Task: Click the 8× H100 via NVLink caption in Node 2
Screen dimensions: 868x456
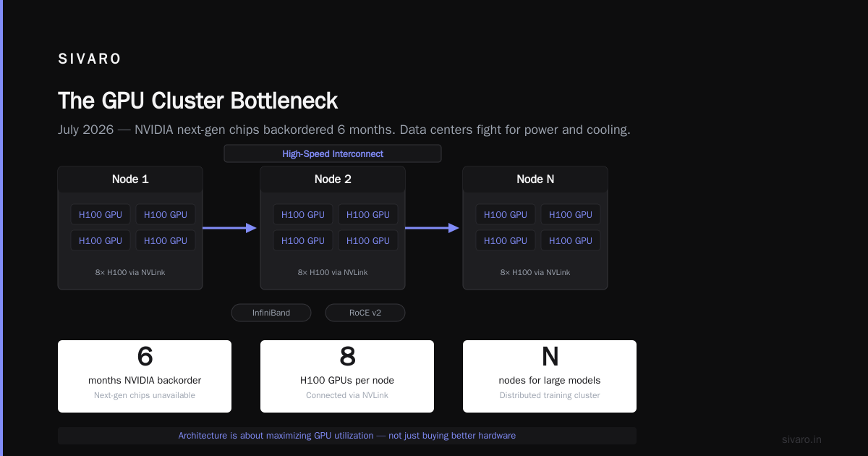Action: [333, 272]
